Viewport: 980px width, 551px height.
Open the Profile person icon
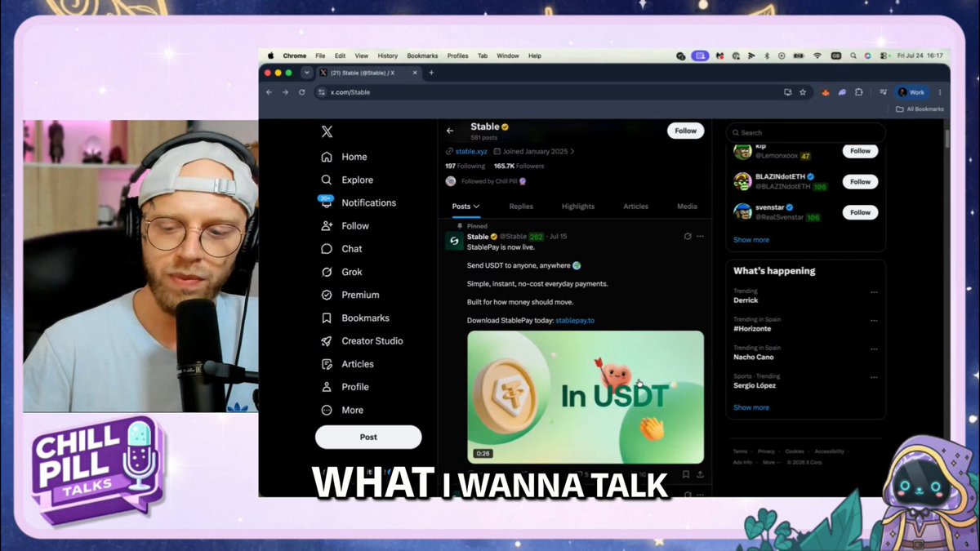pos(327,387)
